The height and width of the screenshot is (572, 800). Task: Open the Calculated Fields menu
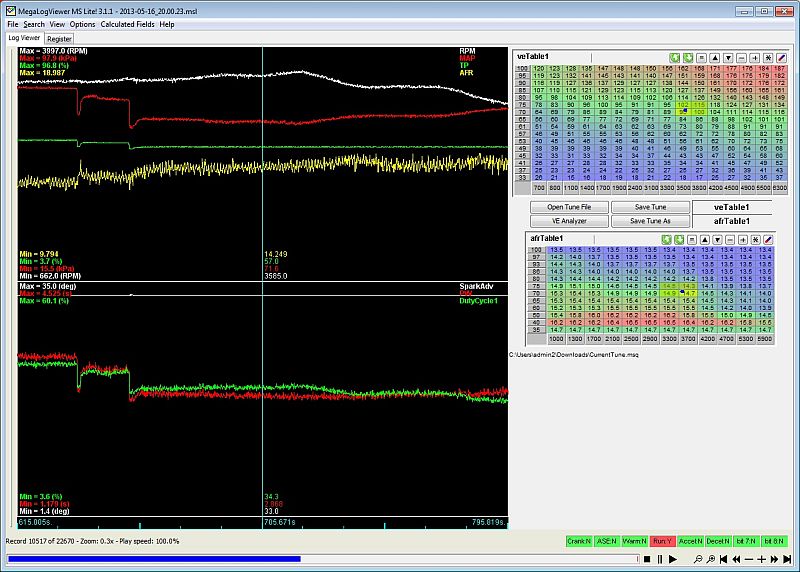(127, 24)
